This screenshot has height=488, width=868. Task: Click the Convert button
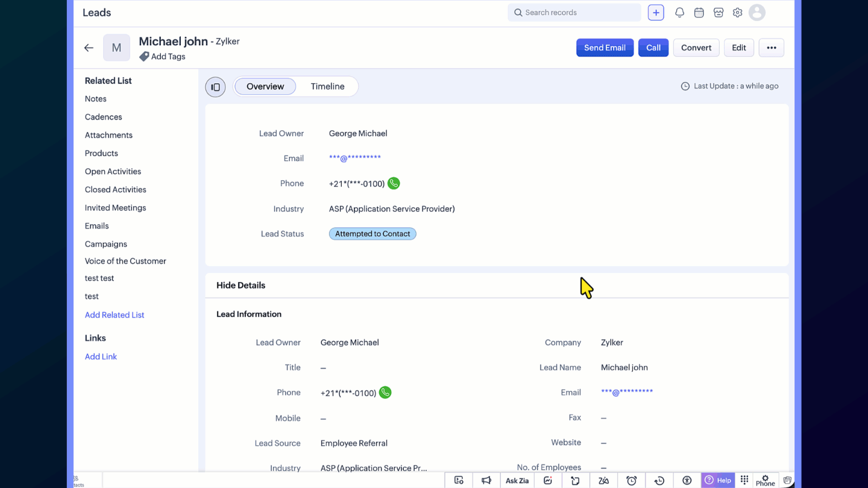[696, 48]
